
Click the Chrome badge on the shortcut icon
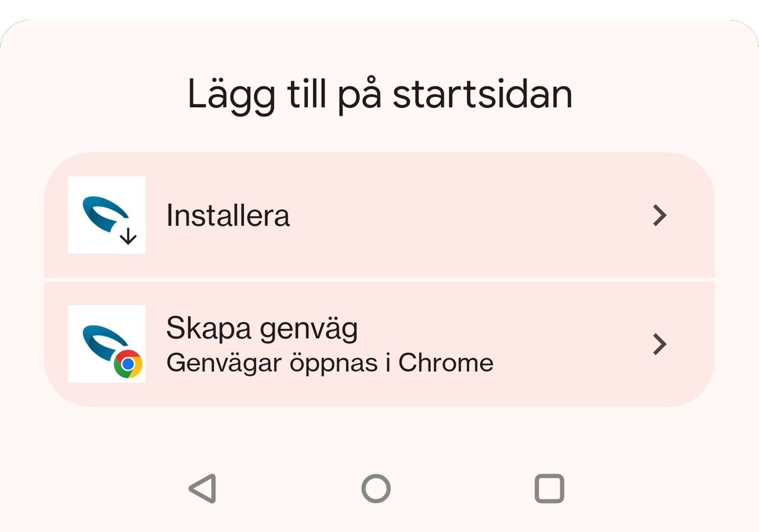pyautogui.click(x=128, y=364)
